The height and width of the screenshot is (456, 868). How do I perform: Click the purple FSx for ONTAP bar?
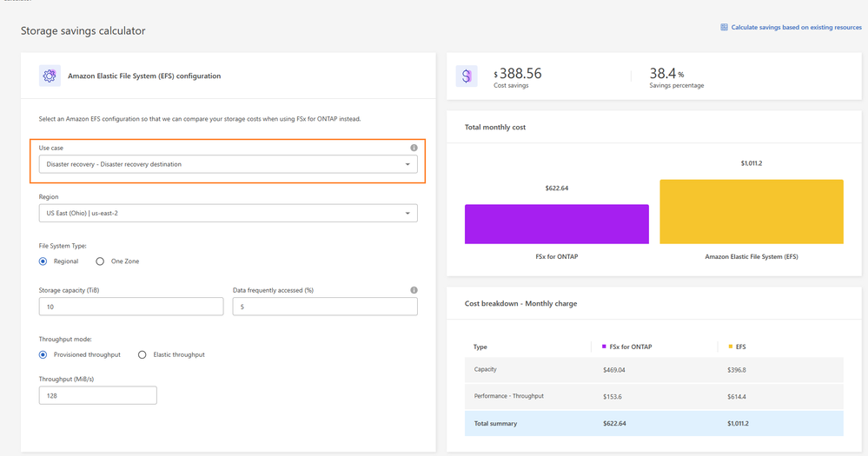pos(556,224)
